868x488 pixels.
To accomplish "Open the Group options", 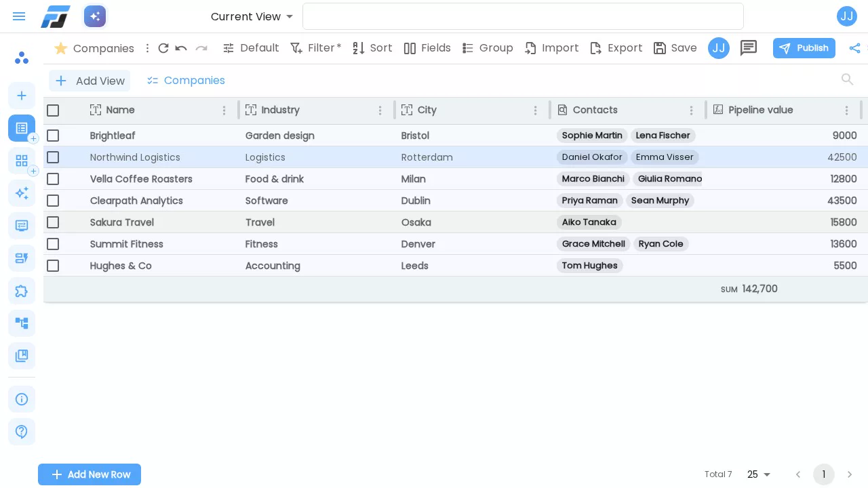I will 488,48.
